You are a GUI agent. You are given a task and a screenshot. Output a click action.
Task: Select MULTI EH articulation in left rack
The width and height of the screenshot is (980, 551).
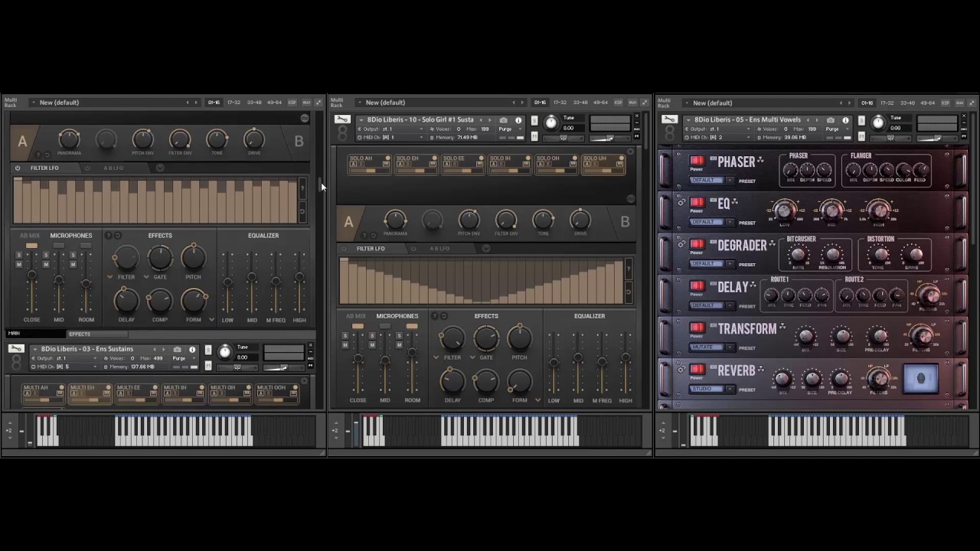pyautogui.click(x=90, y=393)
